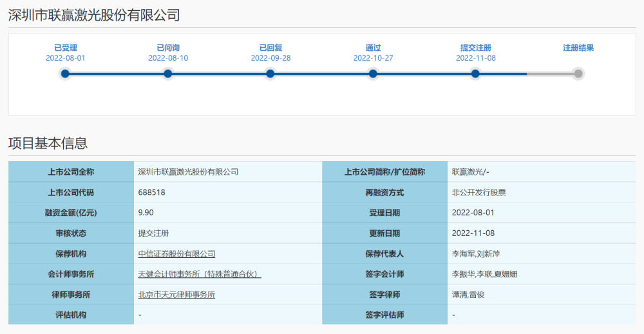Click the signing accountants 李振华,李联,夏姗姗

tap(485, 274)
